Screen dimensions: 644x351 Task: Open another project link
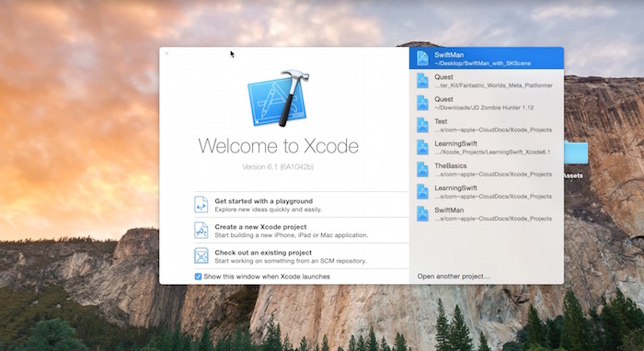[454, 277]
